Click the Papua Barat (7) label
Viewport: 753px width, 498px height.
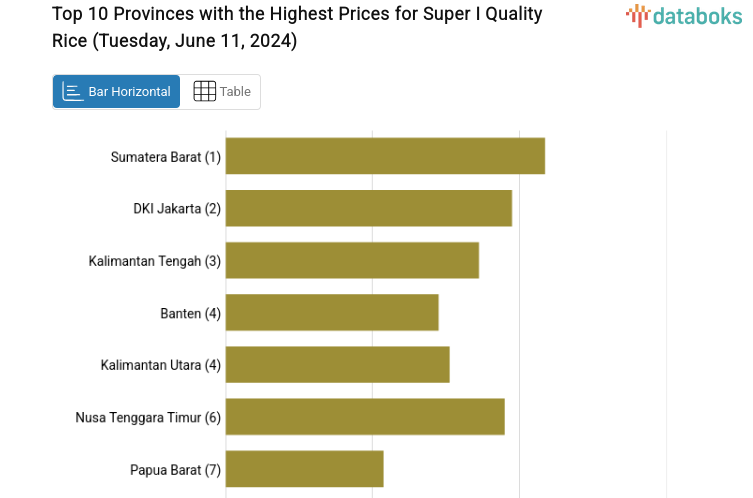175,469
